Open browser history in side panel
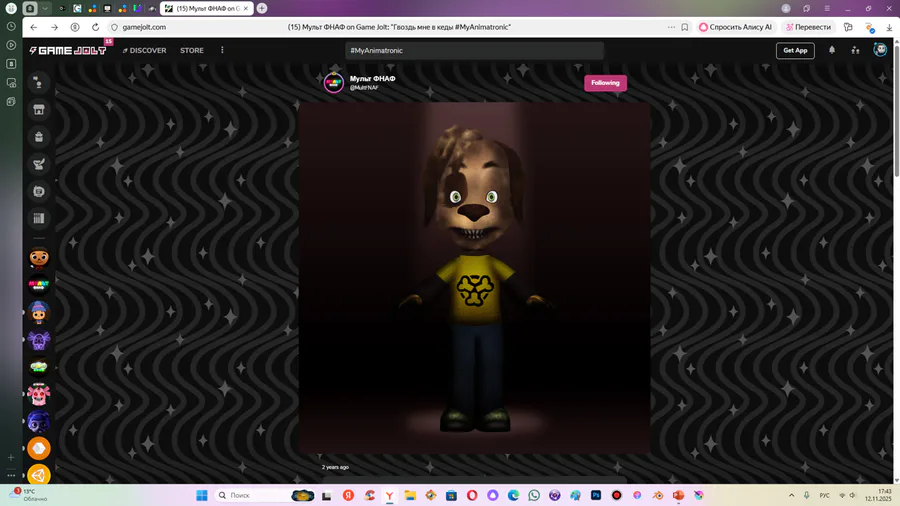Screen dimensions: 900x506 pyautogui.click(x=11, y=26)
